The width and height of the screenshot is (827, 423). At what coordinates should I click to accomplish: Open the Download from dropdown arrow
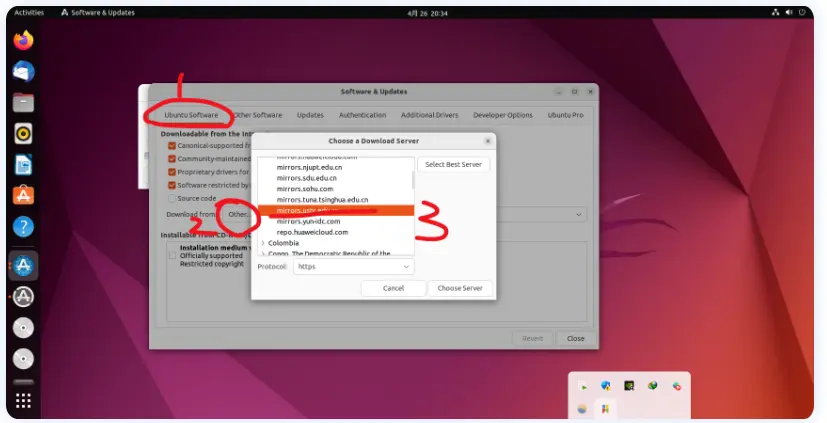click(x=579, y=215)
